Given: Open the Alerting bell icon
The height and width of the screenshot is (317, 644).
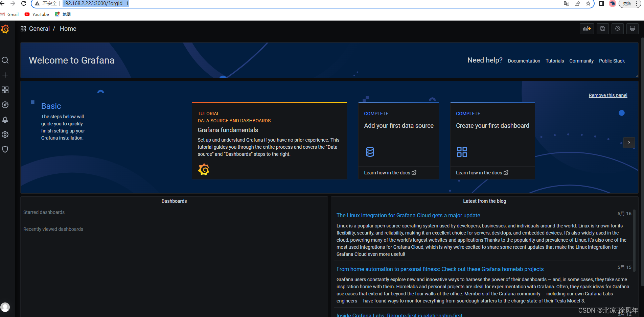Looking at the screenshot, I should point(5,120).
